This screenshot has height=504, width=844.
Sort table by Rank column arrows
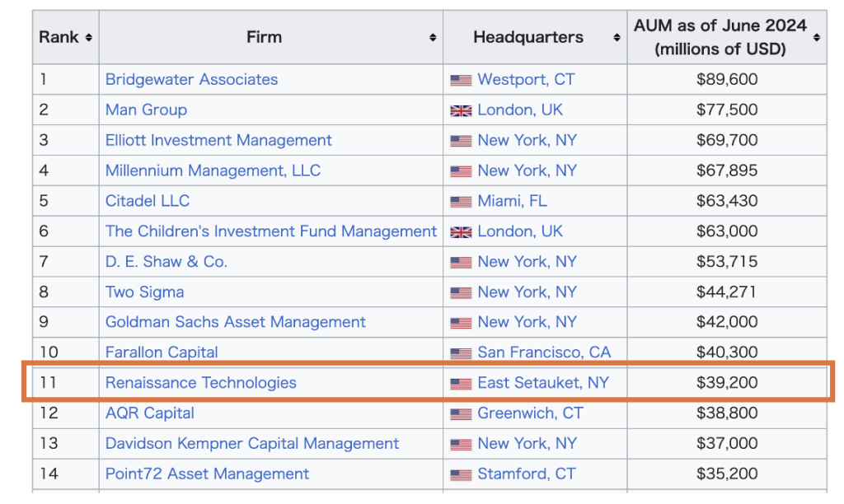pyautogui.click(x=88, y=37)
